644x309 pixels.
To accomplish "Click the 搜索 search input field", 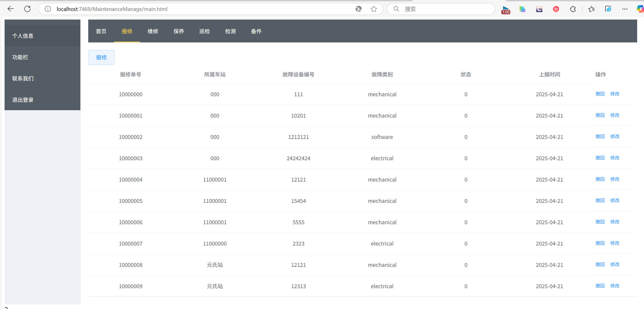I will (x=446, y=9).
